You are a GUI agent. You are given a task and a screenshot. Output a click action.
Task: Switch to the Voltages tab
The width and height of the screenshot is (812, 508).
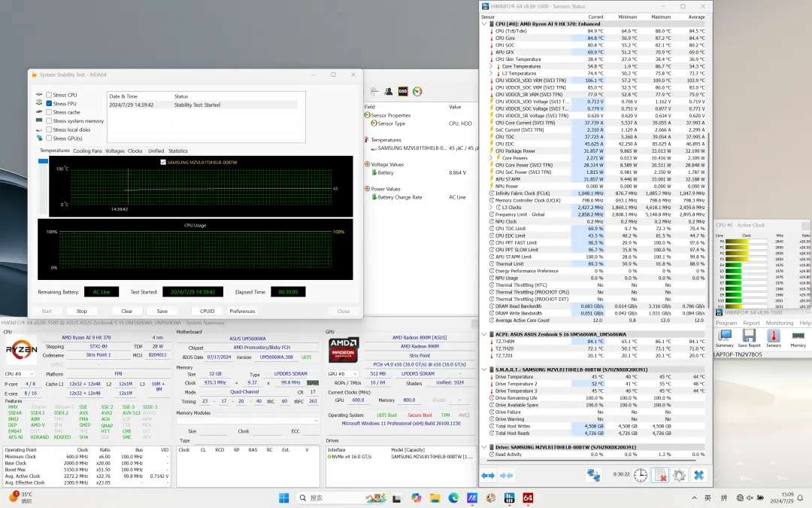pyautogui.click(x=115, y=151)
